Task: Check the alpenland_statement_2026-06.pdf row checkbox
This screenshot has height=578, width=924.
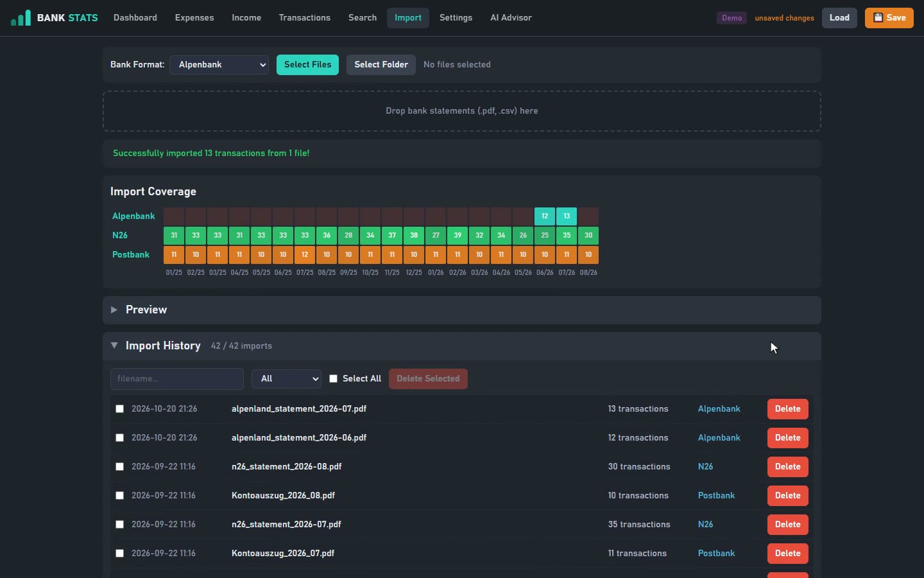Action: 119,438
